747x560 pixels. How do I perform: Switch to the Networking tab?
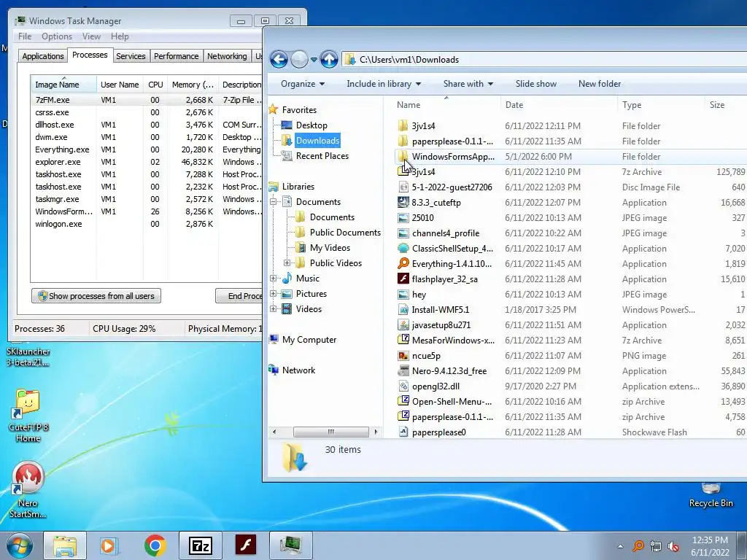click(227, 56)
